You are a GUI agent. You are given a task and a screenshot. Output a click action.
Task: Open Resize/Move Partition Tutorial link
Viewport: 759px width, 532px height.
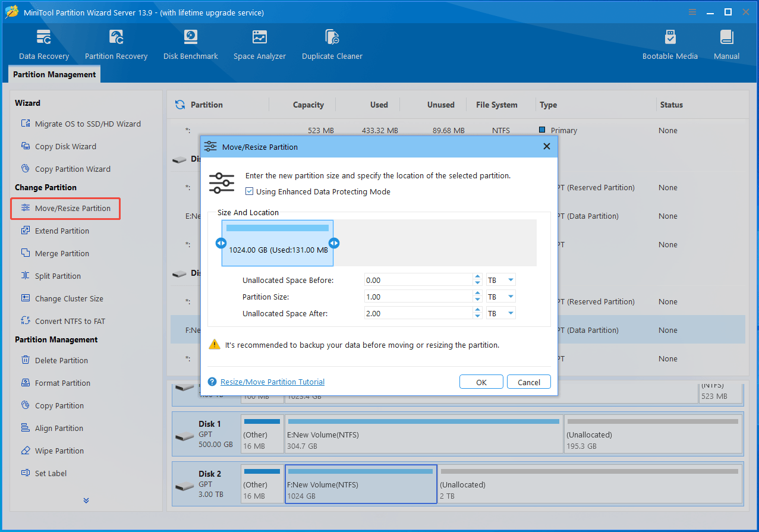tap(272, 382)
